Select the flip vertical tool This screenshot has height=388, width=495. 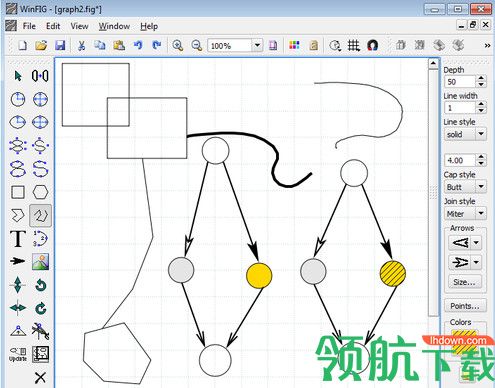pyautogui.click(x=18, y=285)
